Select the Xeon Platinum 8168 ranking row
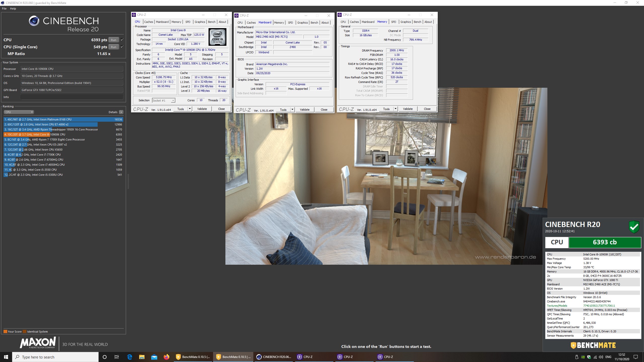This screenshot has width=644, height=362. tap(63, 119)
